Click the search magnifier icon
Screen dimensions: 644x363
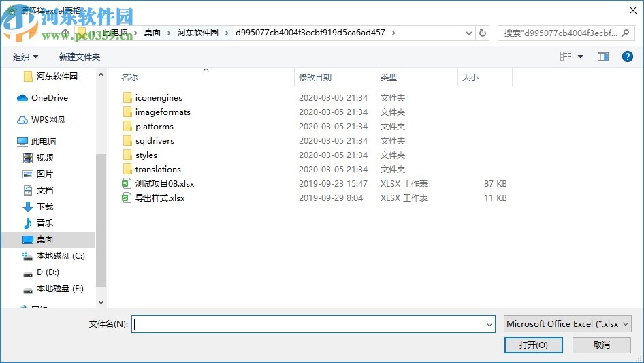click(x=625, y=33)
